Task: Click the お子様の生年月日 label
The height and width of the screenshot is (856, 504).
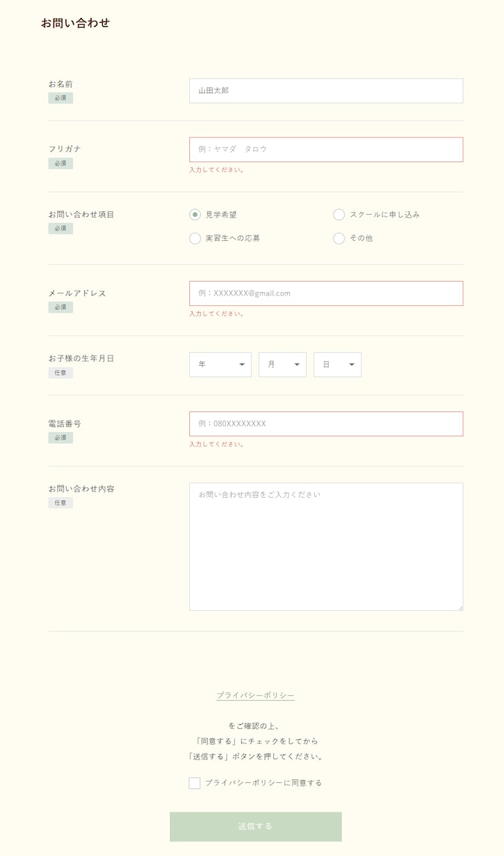Action: click(x=81, y=358)
